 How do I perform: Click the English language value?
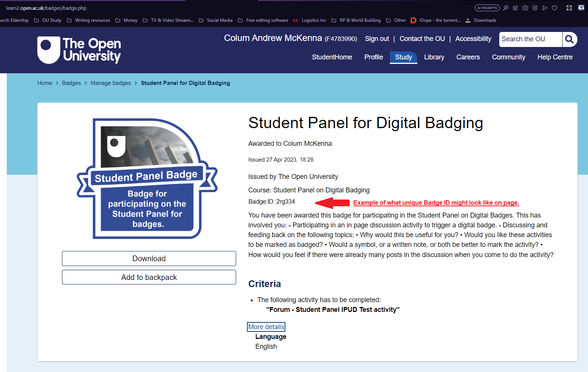[266, 346]
